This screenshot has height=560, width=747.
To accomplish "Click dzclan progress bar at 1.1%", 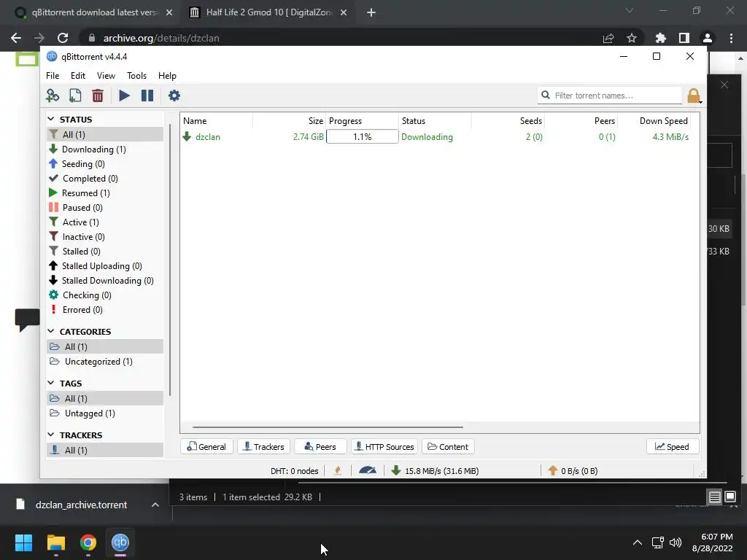I will [x=362, y=136].
